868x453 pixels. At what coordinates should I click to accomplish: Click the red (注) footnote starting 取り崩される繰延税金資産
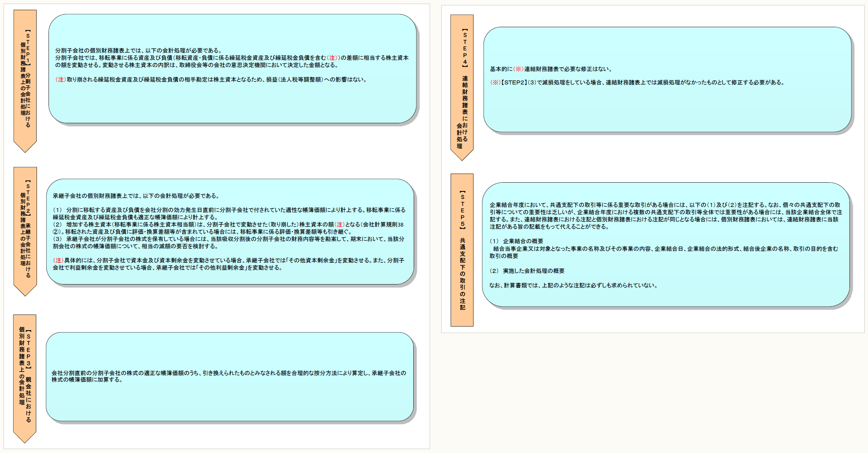coord(60,80)
